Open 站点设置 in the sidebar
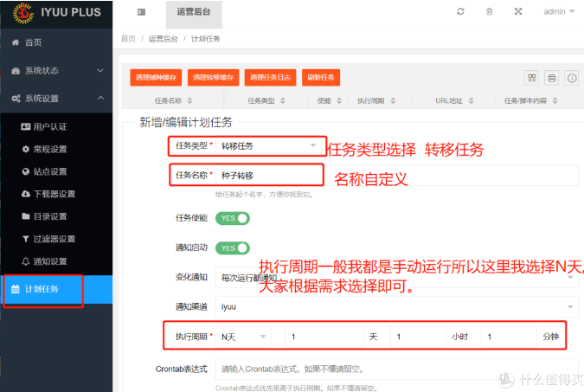This screenshot has width=584, height=392. (56, 171)
